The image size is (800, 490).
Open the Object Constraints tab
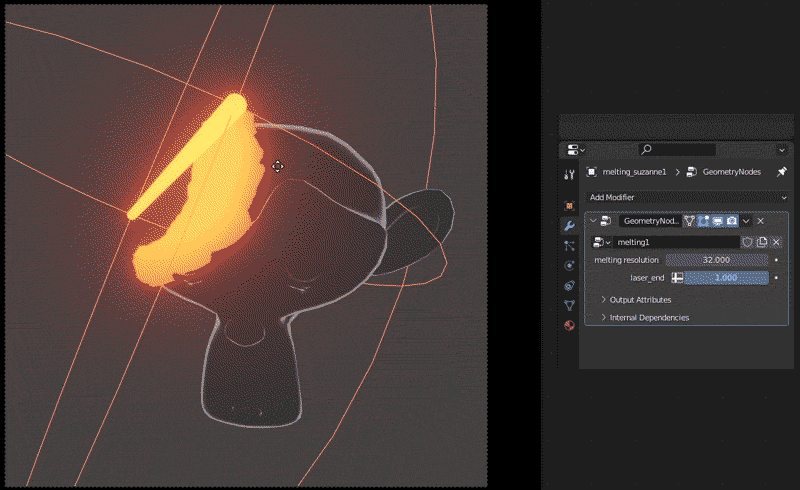pyautogui.click(x=569, y=285)
